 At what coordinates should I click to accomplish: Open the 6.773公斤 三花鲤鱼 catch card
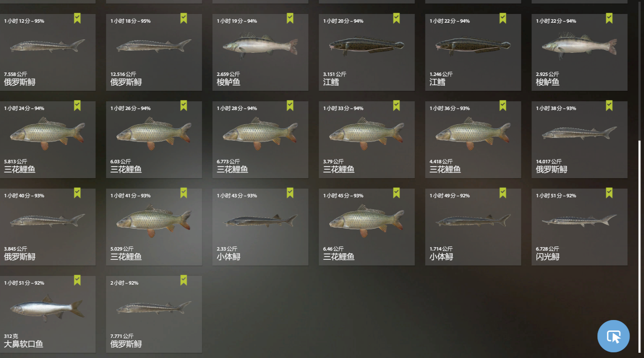click(x=260, y=140)
